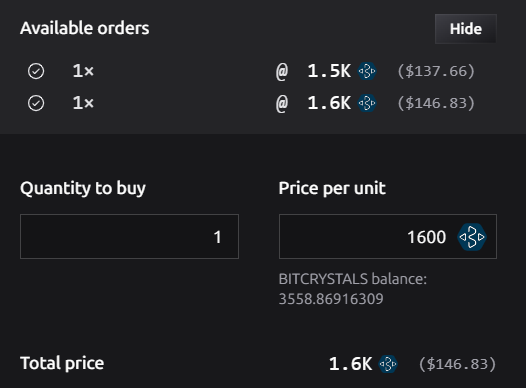Hide the available orders list
Image resolution: width=526 pixels, height=388 pixels.
(x=466, y=29)
